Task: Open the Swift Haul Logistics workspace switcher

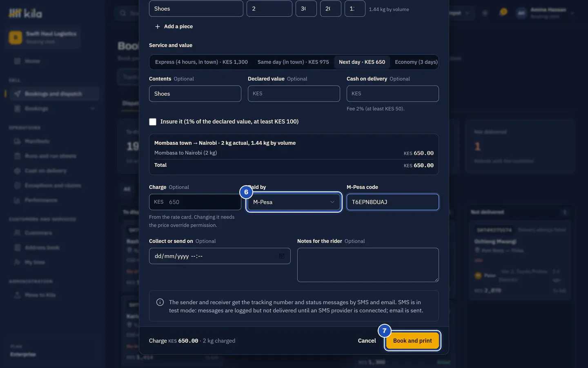Action: [43, 37]
